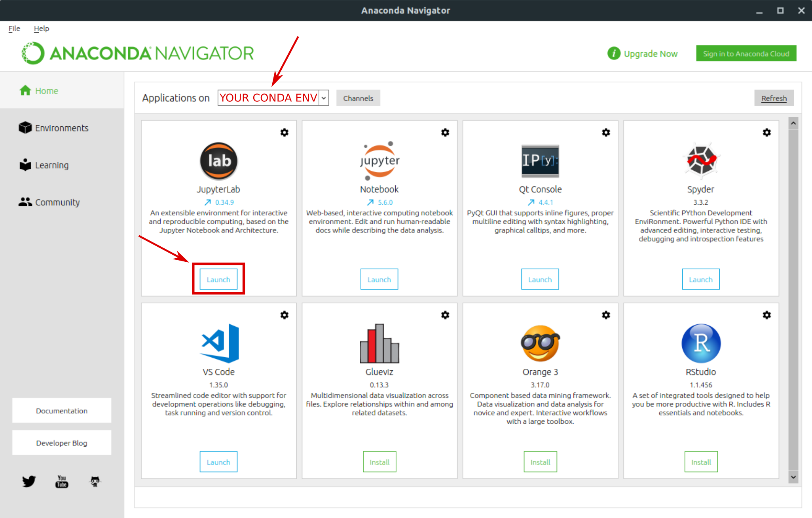Open the Orange 3 card's gear settings icon
Image resolution: width=812 pixels, height=518 pixels.
606,315
